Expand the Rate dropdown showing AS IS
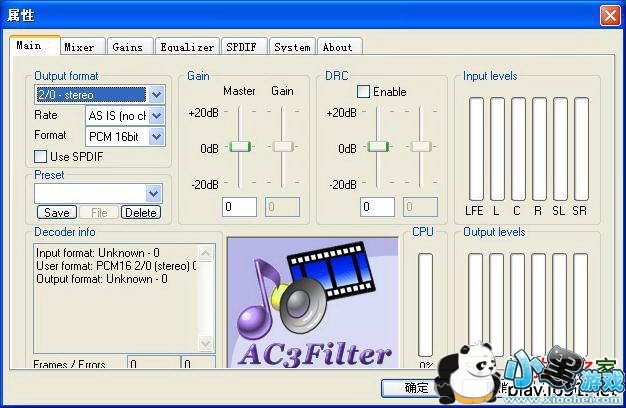Screen dimensions: 626x408 [x=156, y=116]
